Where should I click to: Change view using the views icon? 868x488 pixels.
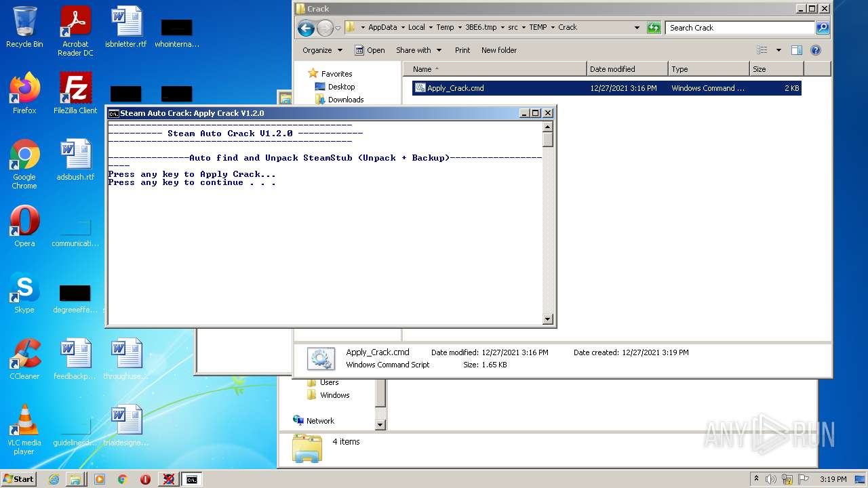[762, 50]
